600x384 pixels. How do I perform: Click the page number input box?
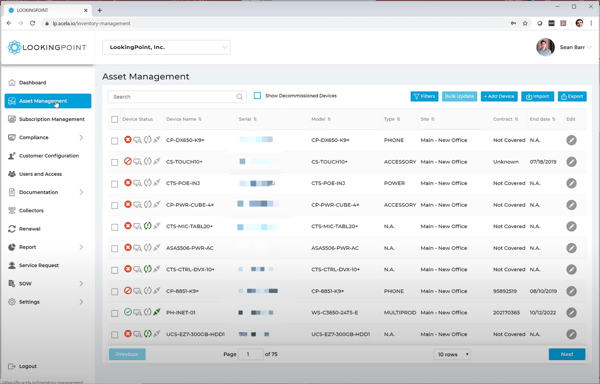pyautogui.click(x=250, y=354)
